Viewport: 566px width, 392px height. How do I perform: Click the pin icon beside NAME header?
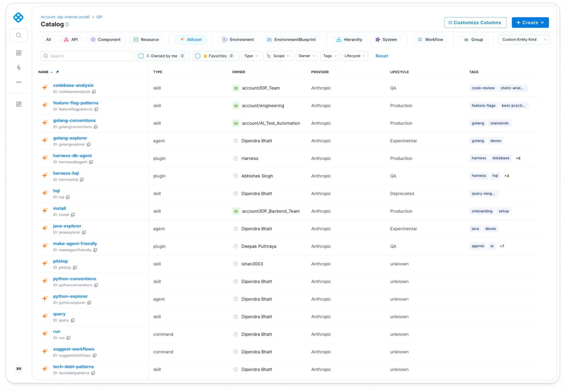pyautogui.click(x=57, y=72)
